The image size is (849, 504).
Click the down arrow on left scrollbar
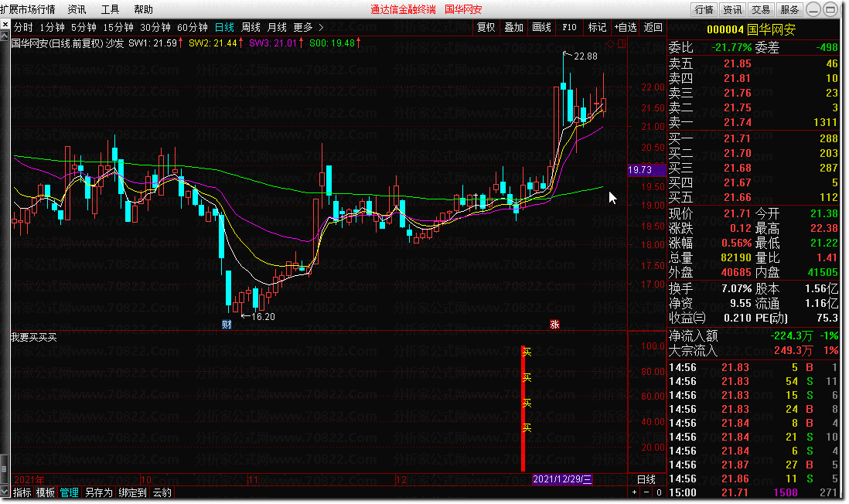(5, 492)
